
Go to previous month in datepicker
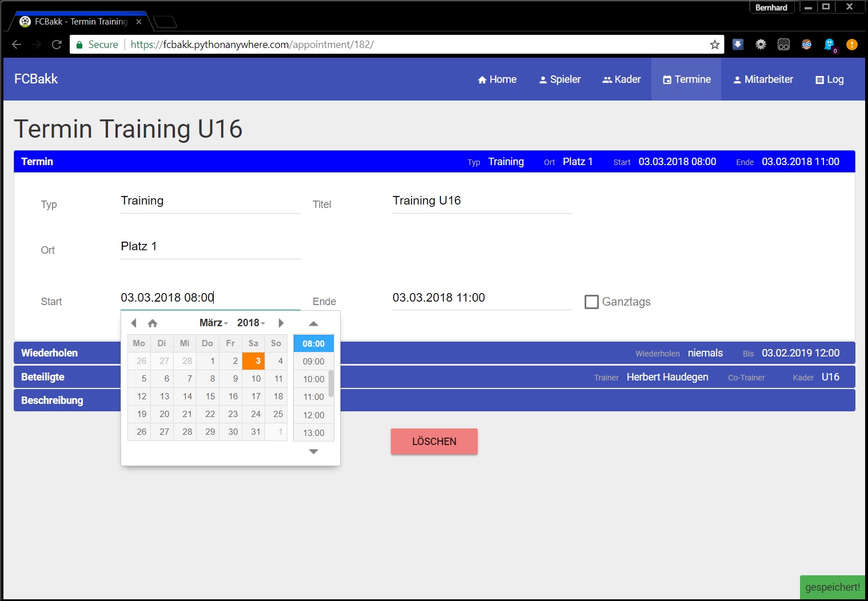pyautogui.click(x=134, y=323)
